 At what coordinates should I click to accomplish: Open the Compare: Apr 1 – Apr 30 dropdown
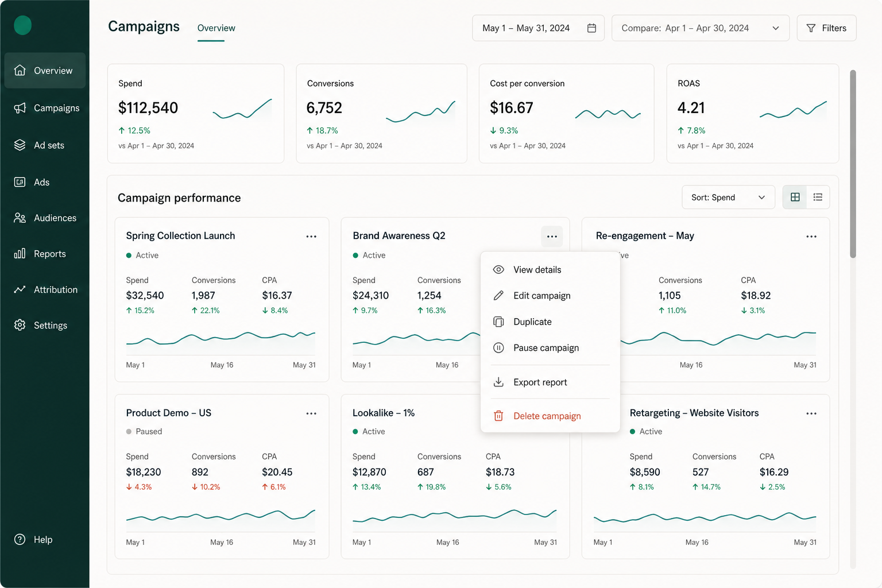701,28
